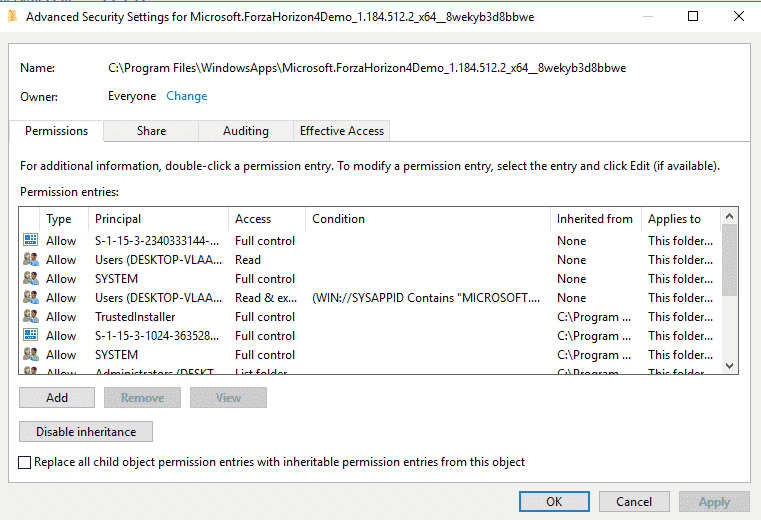Switch to the Permissions tab
The height and width of the screenshot is (520, 761).
tap(56, 131)
